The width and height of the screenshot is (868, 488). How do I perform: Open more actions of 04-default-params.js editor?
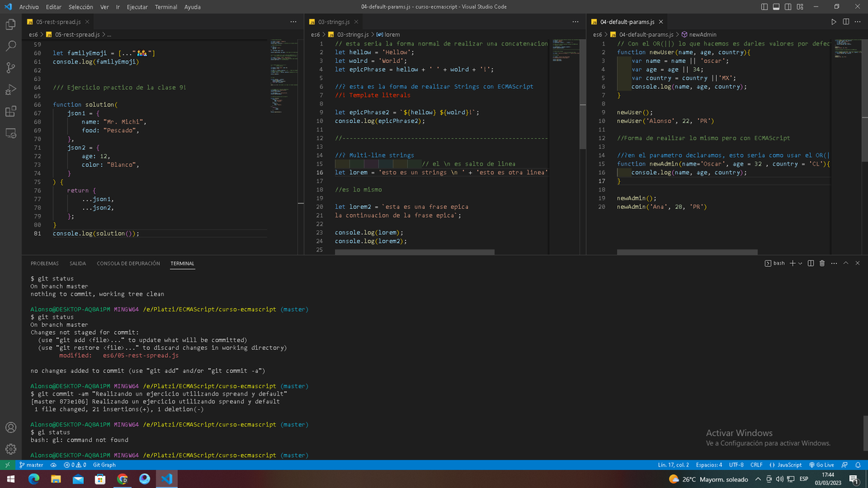point(857,22)
